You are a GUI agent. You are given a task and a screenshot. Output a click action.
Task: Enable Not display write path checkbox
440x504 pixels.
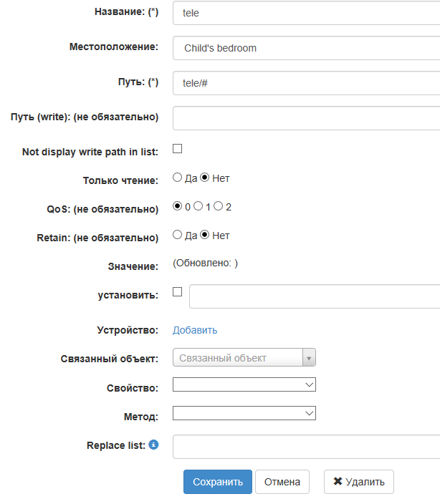178,149
